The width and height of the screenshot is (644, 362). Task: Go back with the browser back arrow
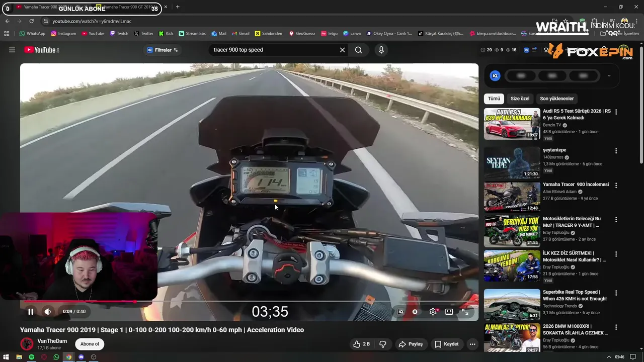coord(7,21)
